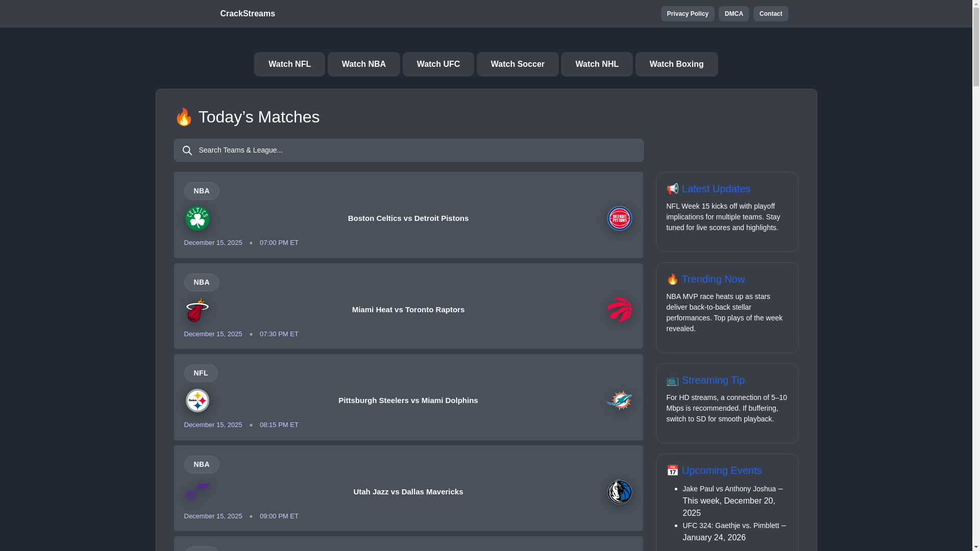Open the Watch Boxing page

click(676, 64)
